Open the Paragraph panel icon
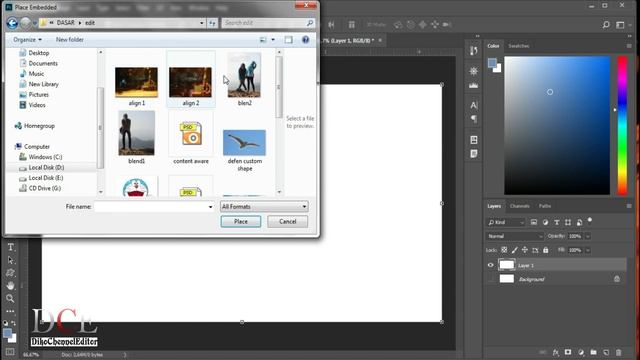This screenshot has width=640, height=360. pos(473,119)
